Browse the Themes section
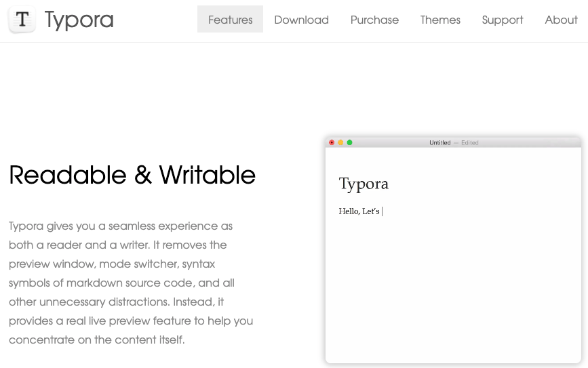This screenshot has height=368, width=588. pyautogui.click(x=440, y=20)
